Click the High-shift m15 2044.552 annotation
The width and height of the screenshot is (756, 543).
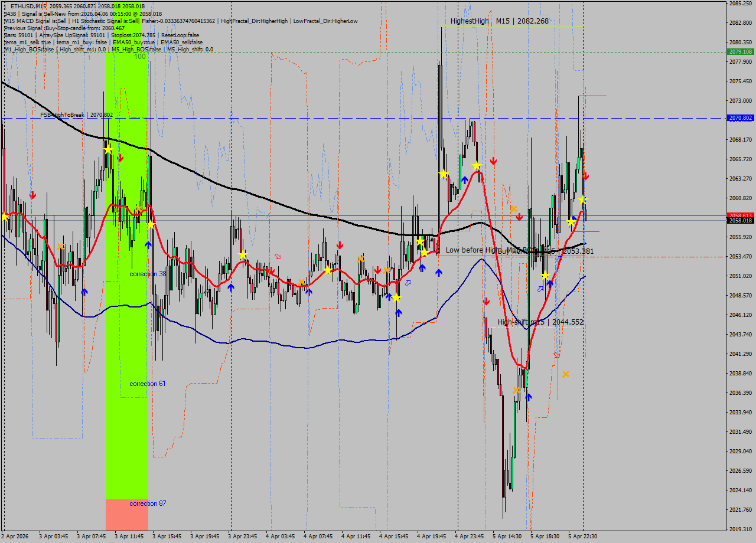click(540, 322)
